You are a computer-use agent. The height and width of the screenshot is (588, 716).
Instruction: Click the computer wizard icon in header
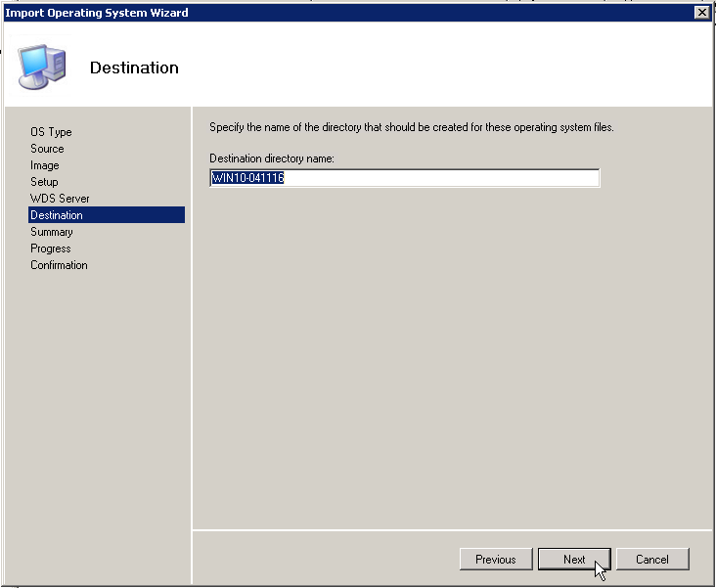click(x=41, y=67)
